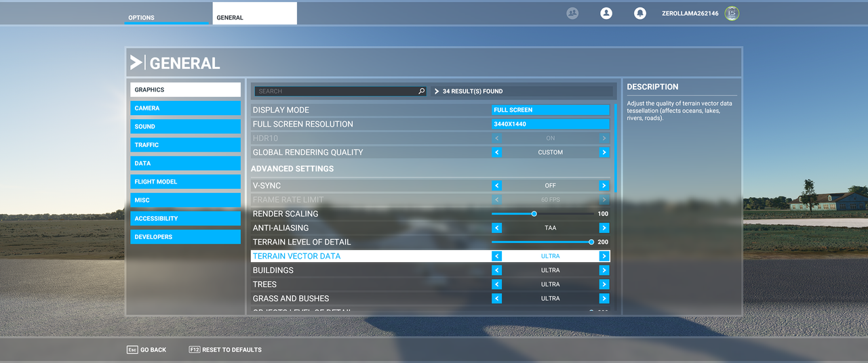Click ZEROLLAMA262146 username
This screenshot has width=868, height=363.
coord(690,14)
